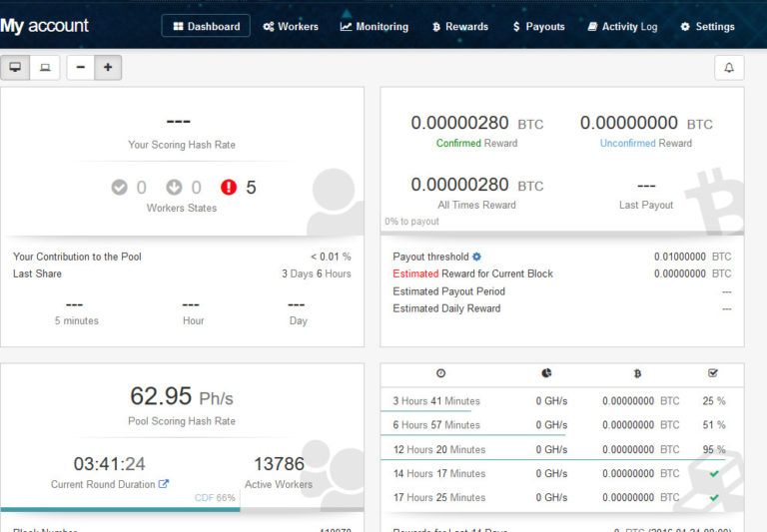This screenshot has width=767, height=532.
Task: Click checkbox column header icon
Action: [713, 373]
